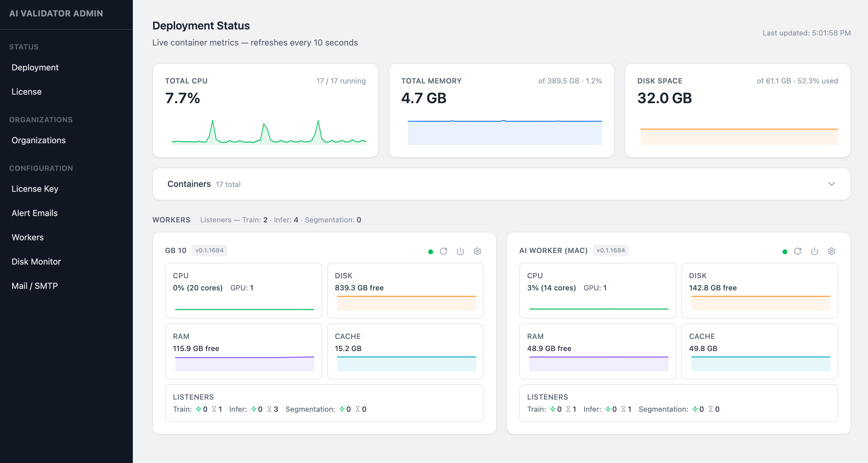The width and height of the screenshot is (868, 463).
Task: Click the Total Memory area chart
Action: point(505,132)
